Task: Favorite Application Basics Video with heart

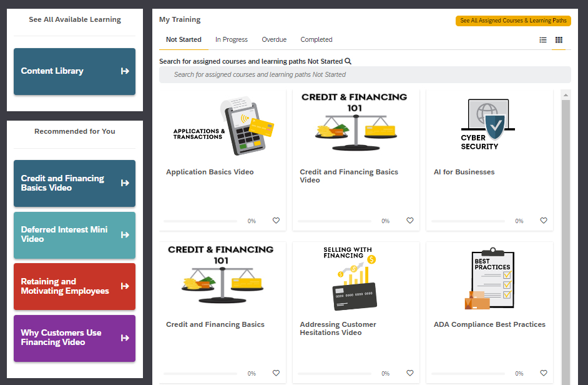Action: pos(276,221)
